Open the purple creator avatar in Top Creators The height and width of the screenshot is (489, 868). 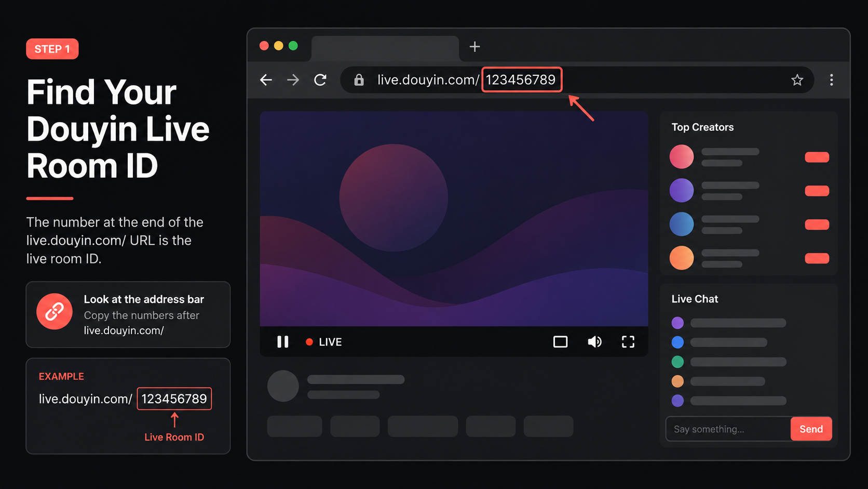click(682, 191)
